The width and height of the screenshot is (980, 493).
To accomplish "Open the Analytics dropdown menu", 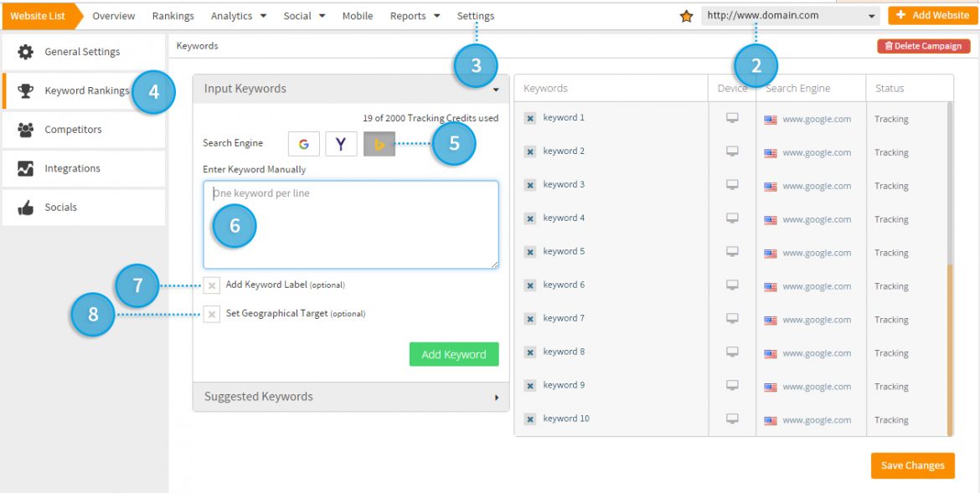I will (x=239, y=16).
